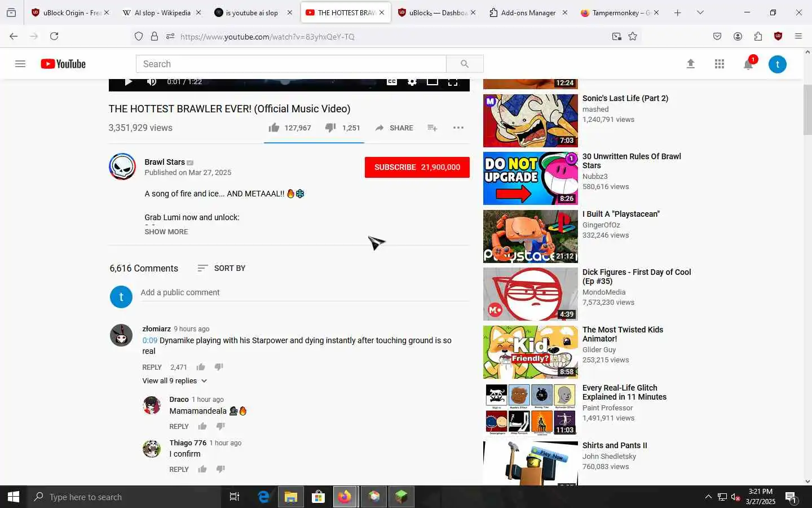Toggle closed captions on the player
This screenshot has height=508, width=812.
coord(391,82)
